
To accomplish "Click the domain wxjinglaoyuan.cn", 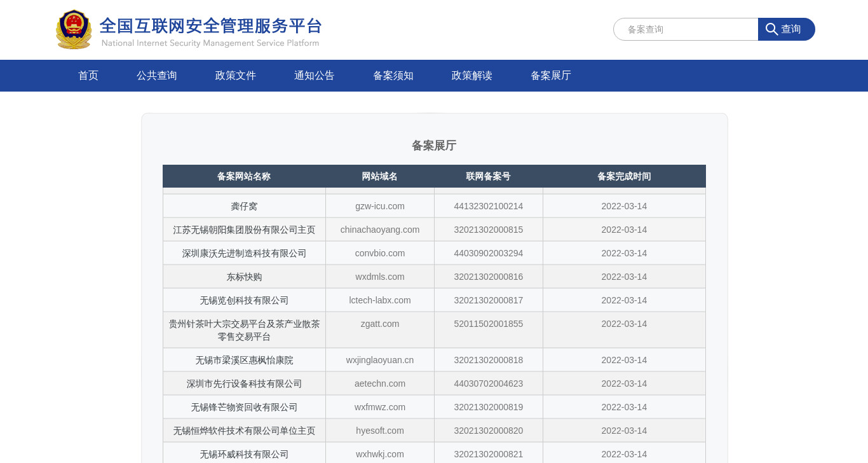I will [x=380, y=360].
